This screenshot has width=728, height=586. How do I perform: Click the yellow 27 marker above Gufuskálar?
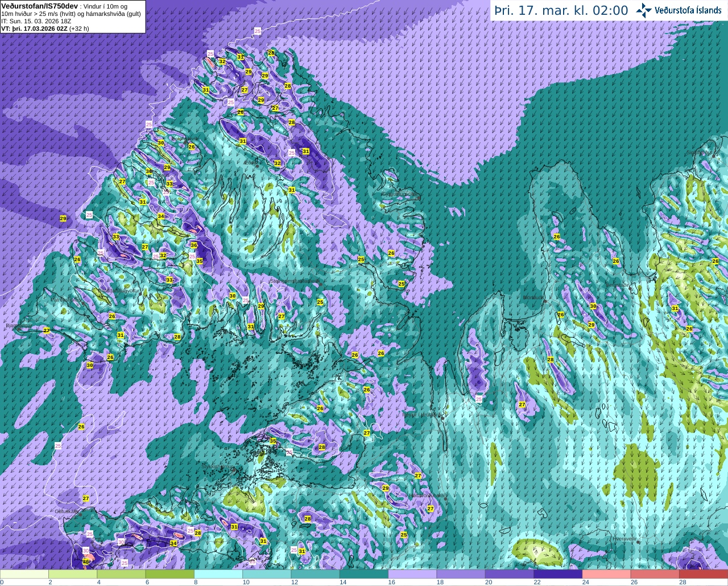point(86,498)
